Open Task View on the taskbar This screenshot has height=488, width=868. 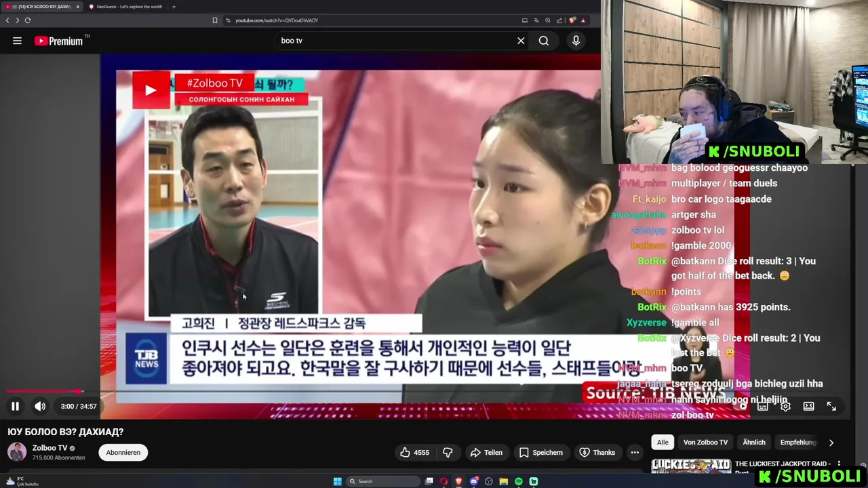coord(429,481)
